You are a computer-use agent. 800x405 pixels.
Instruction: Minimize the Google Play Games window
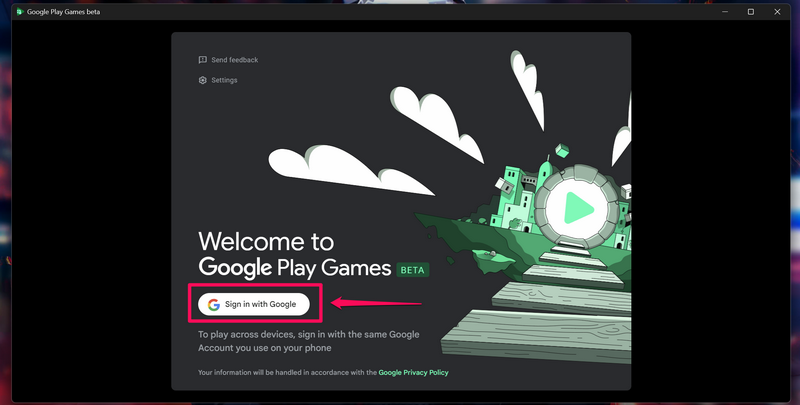point(722,12)
